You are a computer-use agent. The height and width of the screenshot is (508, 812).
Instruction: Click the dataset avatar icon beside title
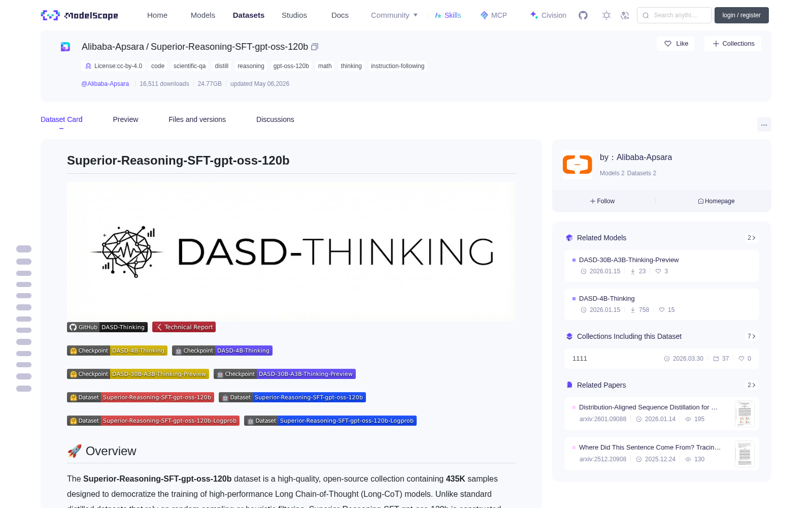point(65,47)
